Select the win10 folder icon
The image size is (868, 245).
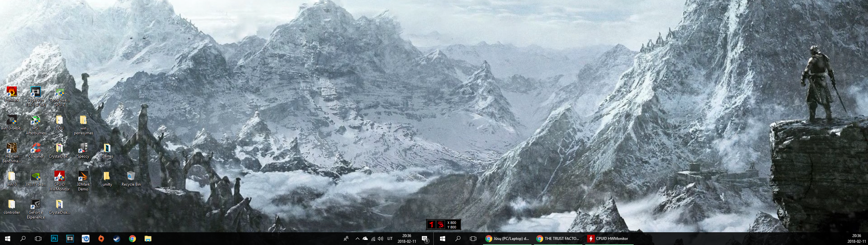[x=12, y=179]
